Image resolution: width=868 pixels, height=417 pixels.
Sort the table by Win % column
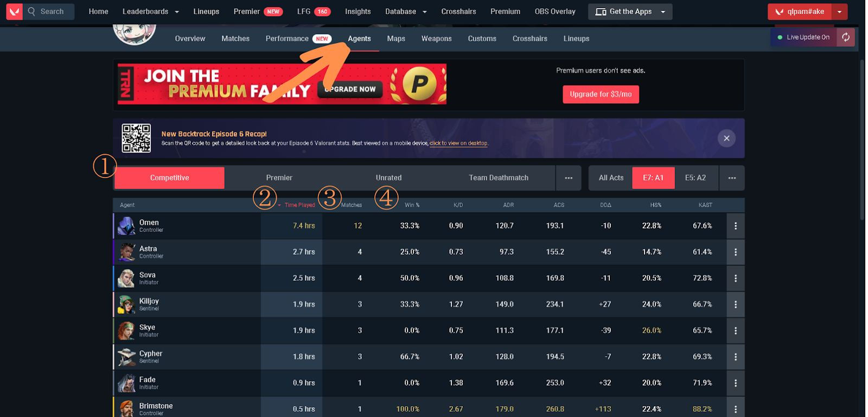tap(412, 205)
